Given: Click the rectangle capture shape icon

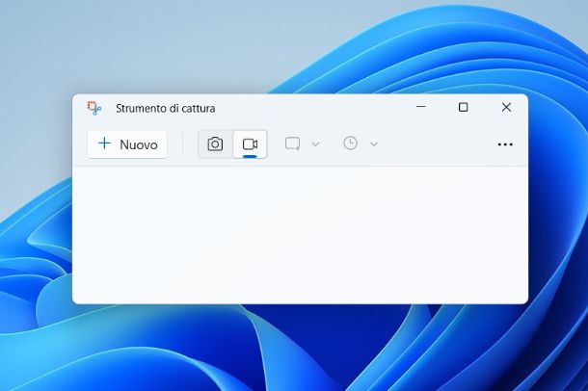Looking at the screenshot, I should coord(292,143).
